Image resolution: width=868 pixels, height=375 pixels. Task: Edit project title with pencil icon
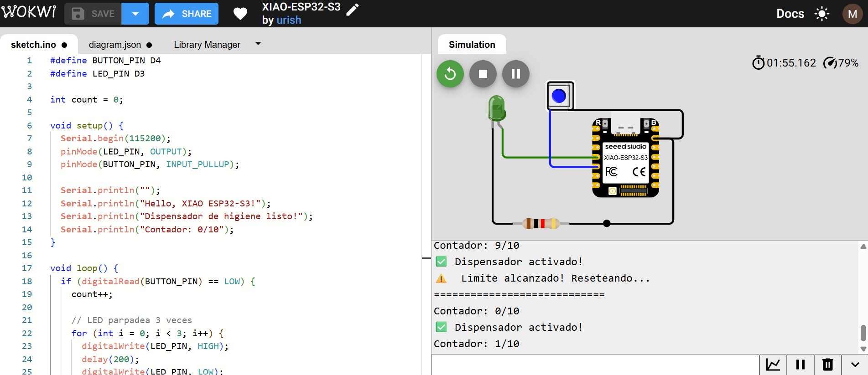click(353, 10)
